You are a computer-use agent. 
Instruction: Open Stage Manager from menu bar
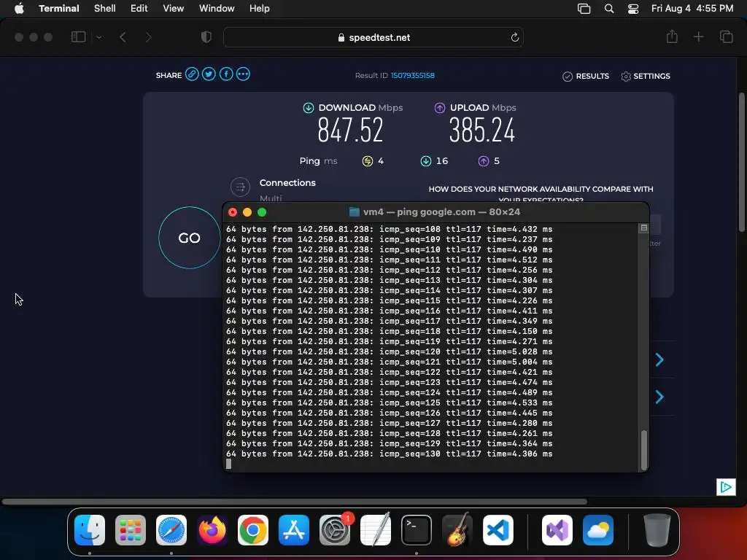[584, 9]
